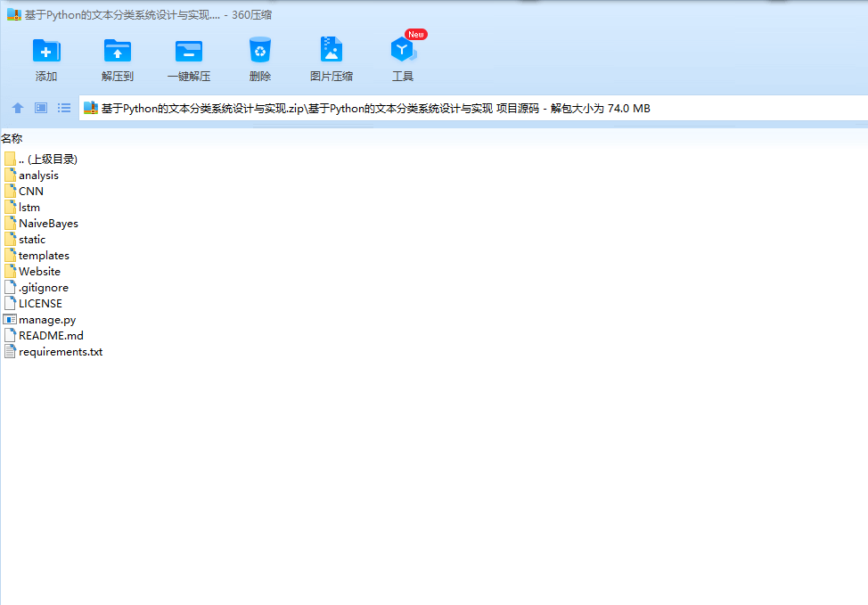Click the LICENSE file icon
The width and height of the screenshot is (868, 605).
[10, 303]
